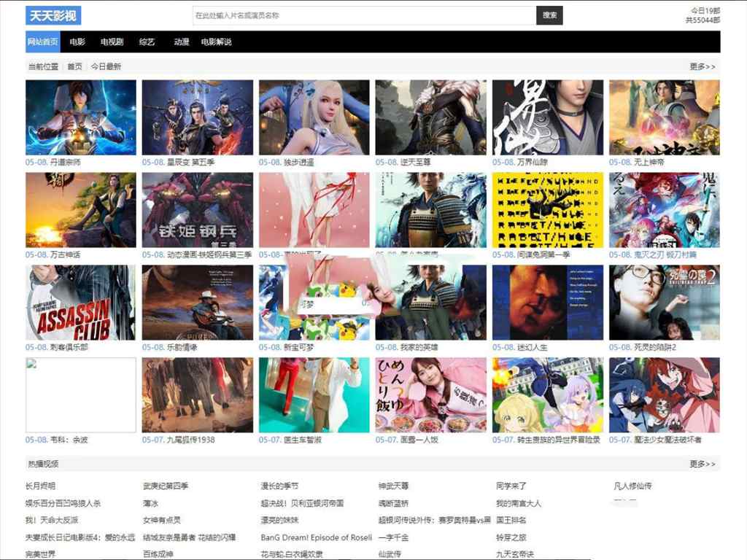Open the 综艺 navigation item
Screen dimensions: 747x560
tap(147, 42)
